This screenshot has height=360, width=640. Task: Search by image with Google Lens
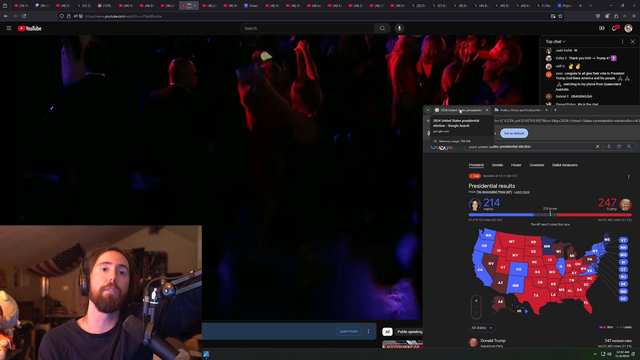(619, 147)
